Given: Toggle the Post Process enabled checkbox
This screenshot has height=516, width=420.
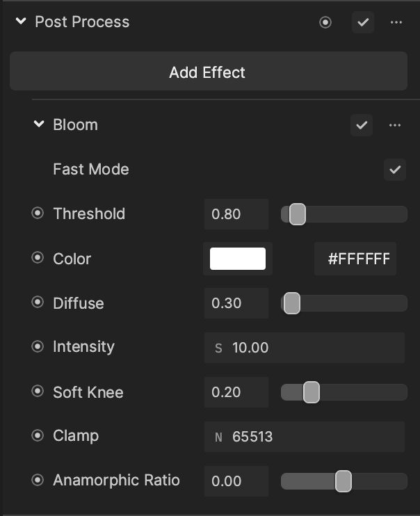Looking at the screenshot, I should tap(363, 22).
